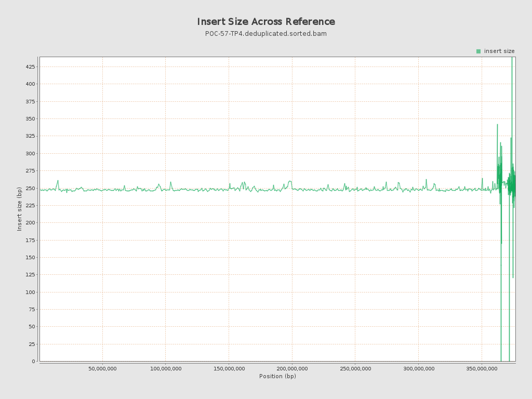Click the 300,000,000 x-axis tick label
Screen dimensions: 532x399
tap(419, 368)
